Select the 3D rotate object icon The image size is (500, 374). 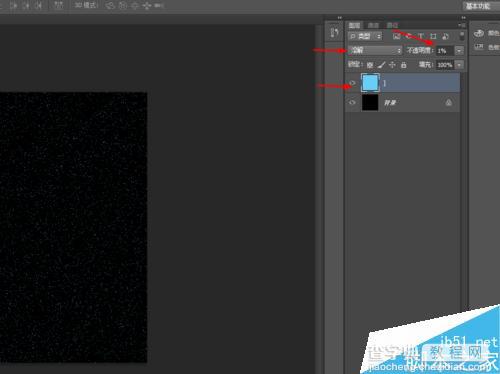coord(110,6)
